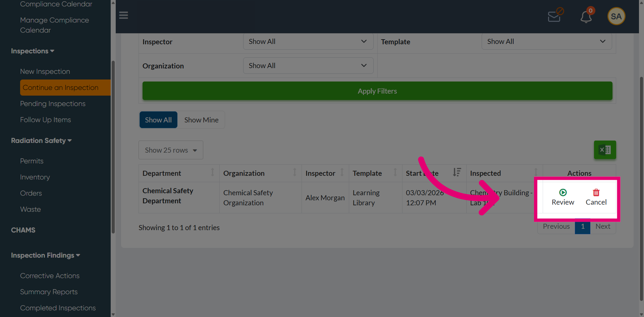
Task: Open the Inspector filter dropdown
Action: tap(308, 42)
